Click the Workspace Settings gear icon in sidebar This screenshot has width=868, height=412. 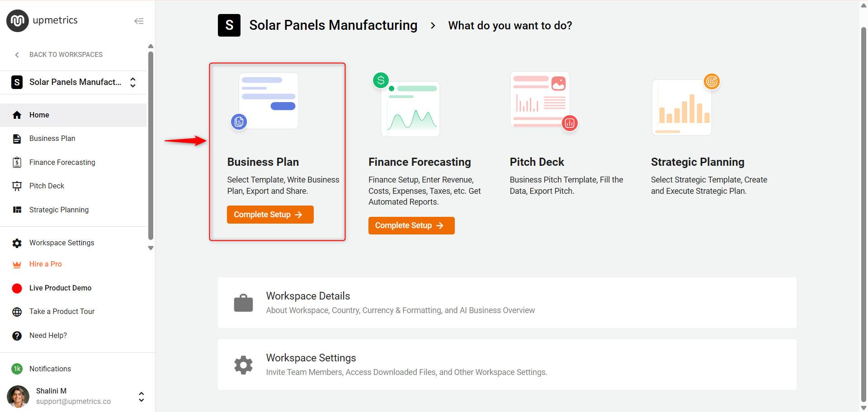pyautogui.click(x=17, y=243)
